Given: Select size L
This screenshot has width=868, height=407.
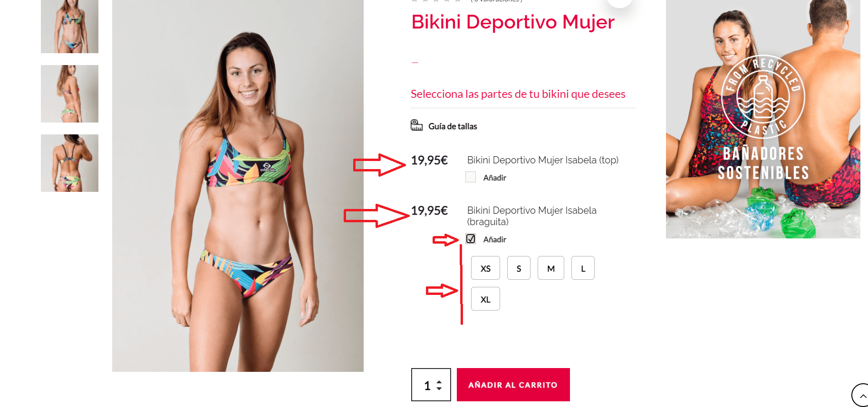Looking at the screenshot, I should 583,268.
